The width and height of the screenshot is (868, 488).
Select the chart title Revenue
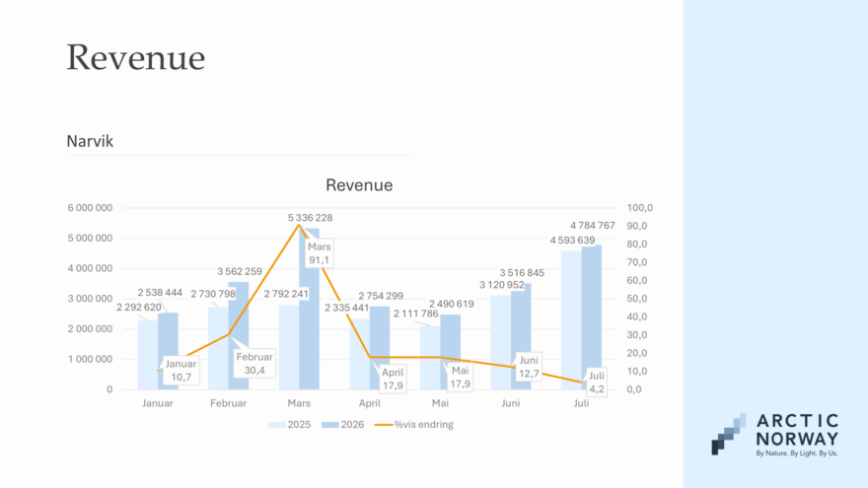click(359, 184)
